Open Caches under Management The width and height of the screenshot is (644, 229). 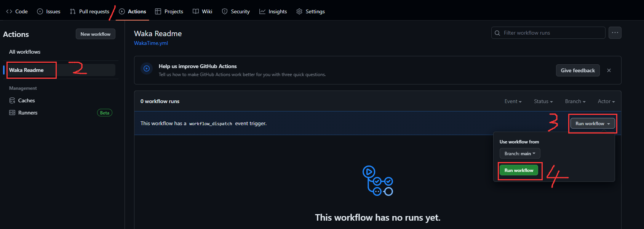(27, 100)
